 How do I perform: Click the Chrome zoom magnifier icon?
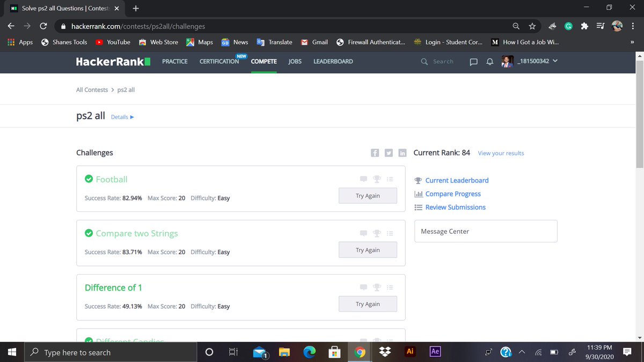(x=516, y=26)
